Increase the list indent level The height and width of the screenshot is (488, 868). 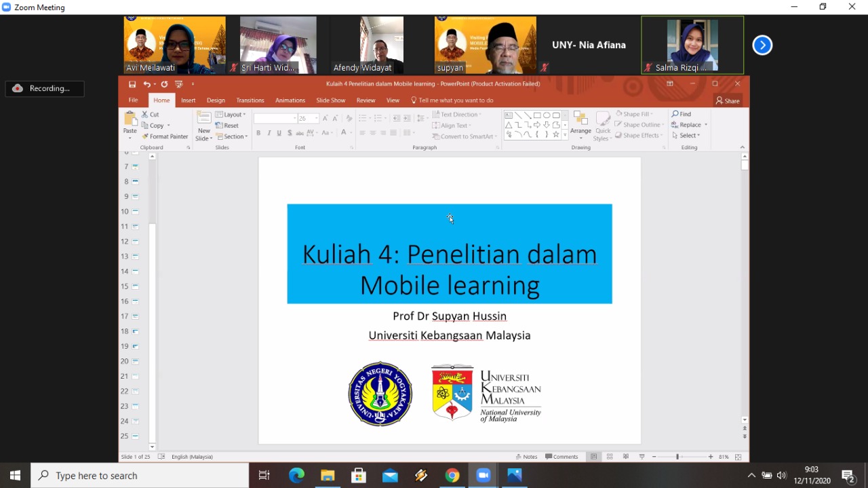click(407, 118)
